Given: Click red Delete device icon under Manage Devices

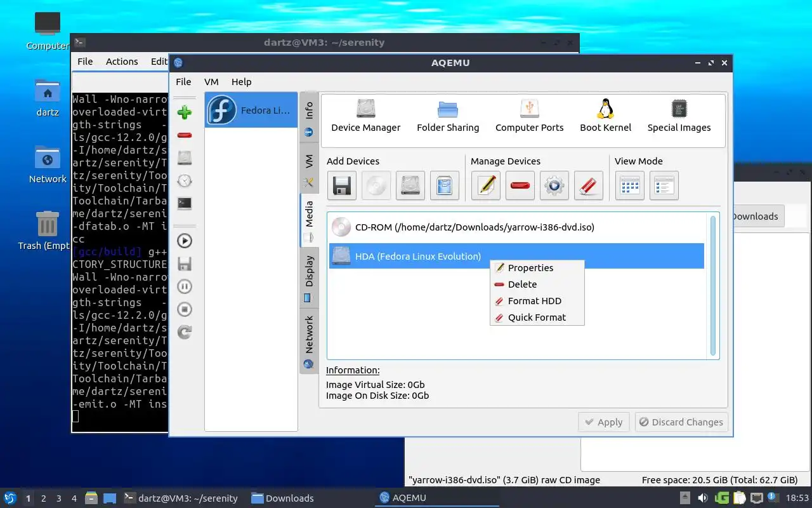Looking at the screenshot, I should [520, 186].
